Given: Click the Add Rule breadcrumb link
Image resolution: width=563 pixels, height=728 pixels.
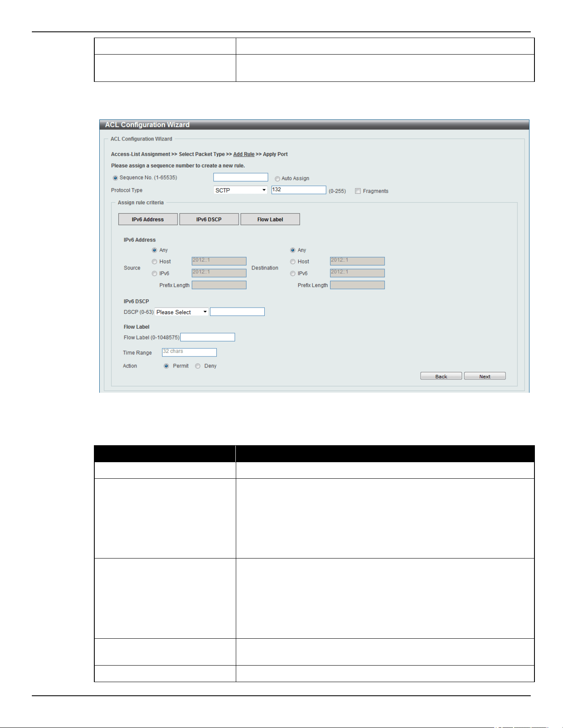Looking at the screenshot, I should click(x=244, y=154).
